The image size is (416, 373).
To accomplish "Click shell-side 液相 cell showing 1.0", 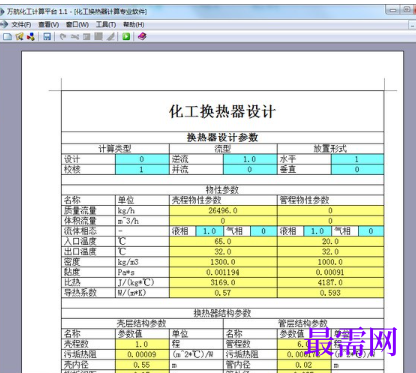I will [210, 231].
